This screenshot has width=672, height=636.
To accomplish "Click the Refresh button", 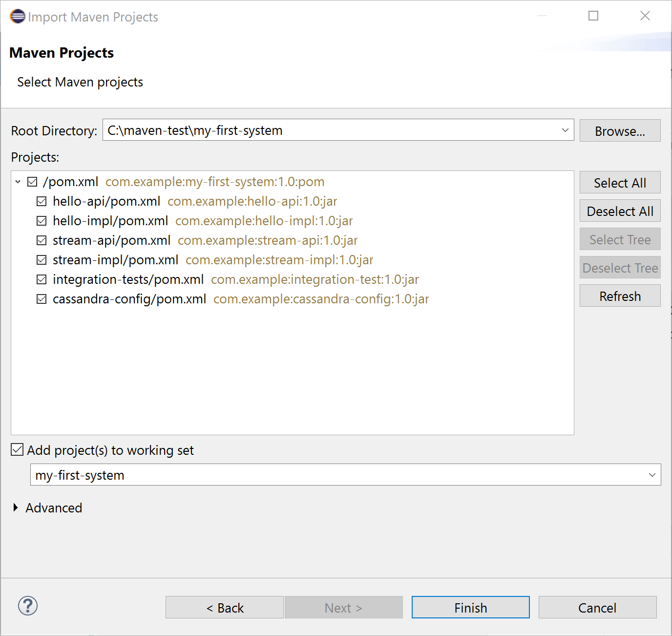I will [x=620, y=296].
